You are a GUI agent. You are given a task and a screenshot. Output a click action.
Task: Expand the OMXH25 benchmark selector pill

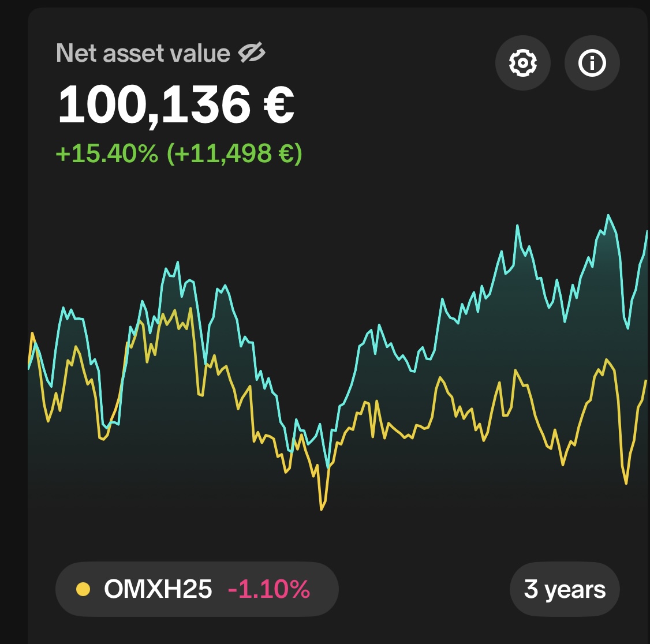tap(196, 589)
